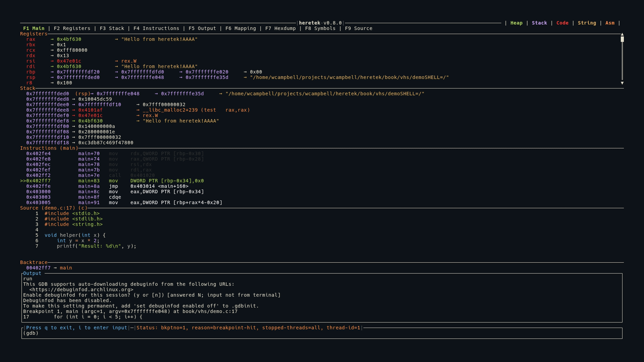
Task: Click the gdb command input field
Action: coord(322,333)
